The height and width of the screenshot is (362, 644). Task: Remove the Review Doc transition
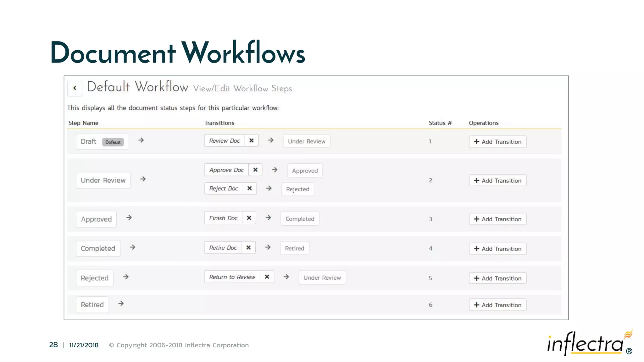click(x=252, y=140)
